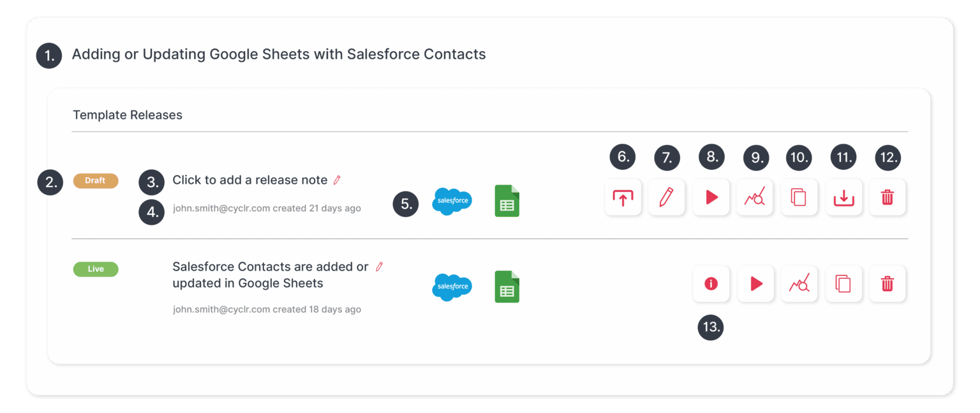Run the Live template release
980x413 pixels.
755,283
